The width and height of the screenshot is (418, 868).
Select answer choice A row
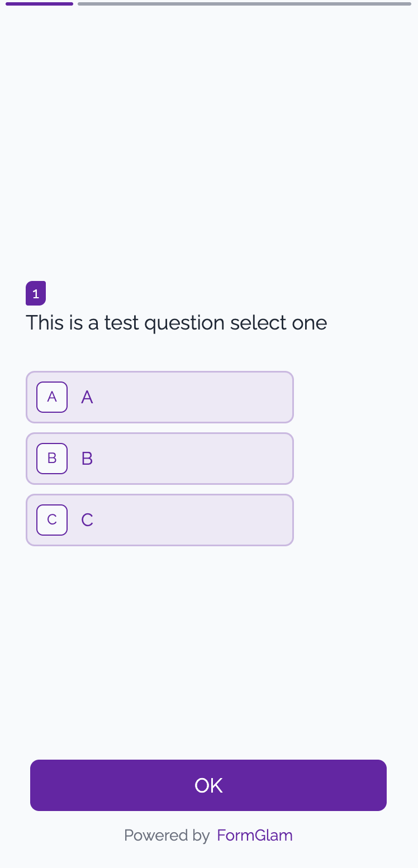click(184, 397)
